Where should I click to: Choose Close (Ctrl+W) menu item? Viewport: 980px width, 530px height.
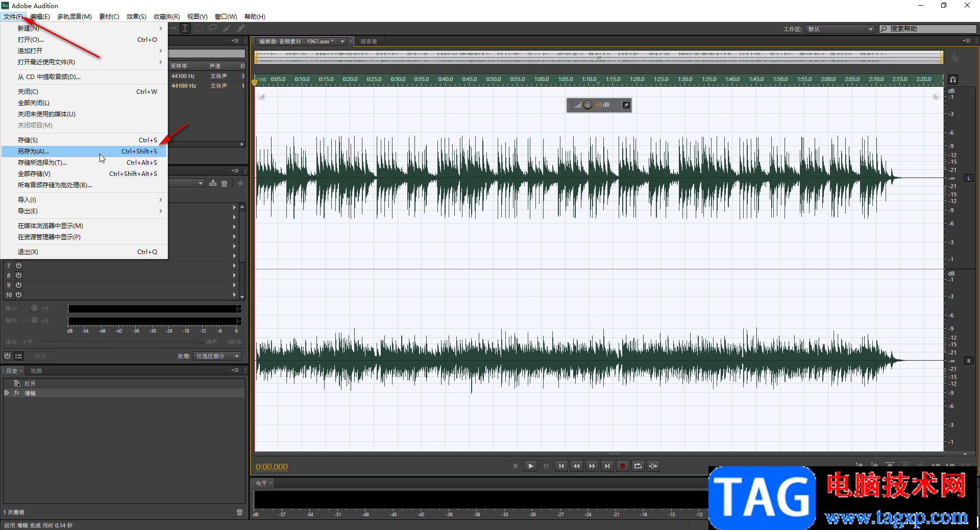pos(84,91)
